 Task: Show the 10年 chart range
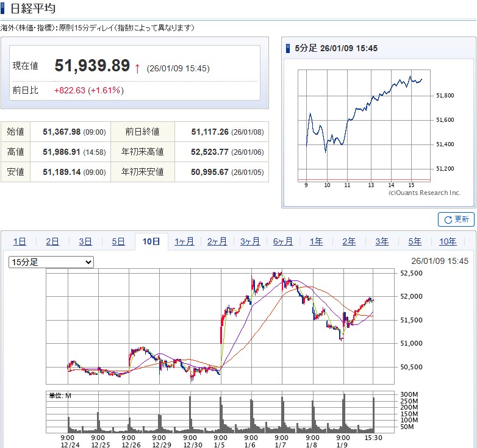[448, 242]
